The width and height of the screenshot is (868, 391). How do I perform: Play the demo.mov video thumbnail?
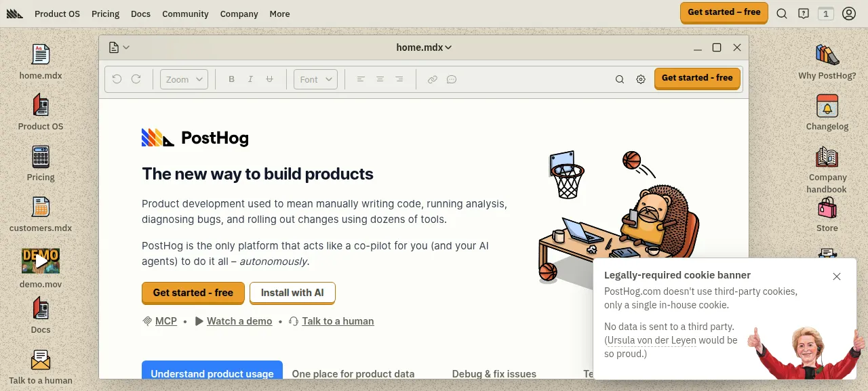pos(41,261)
